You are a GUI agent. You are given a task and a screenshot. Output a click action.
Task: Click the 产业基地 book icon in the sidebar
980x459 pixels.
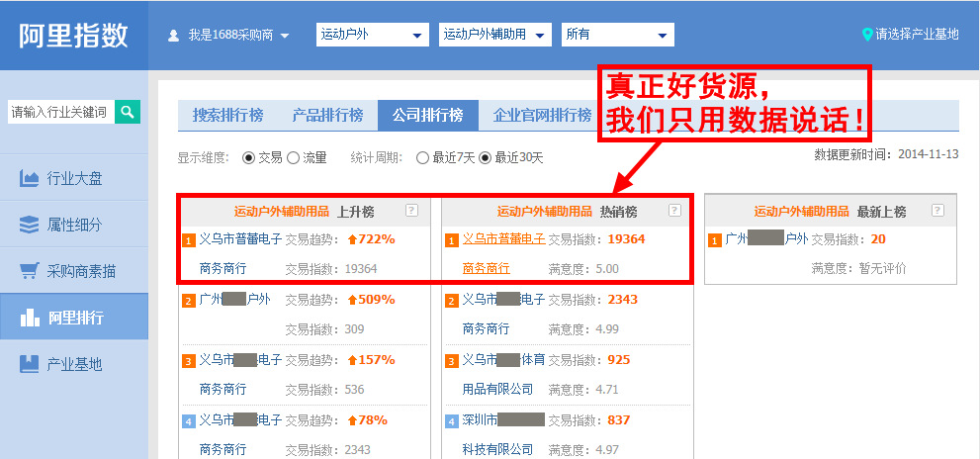pos(29,364)
